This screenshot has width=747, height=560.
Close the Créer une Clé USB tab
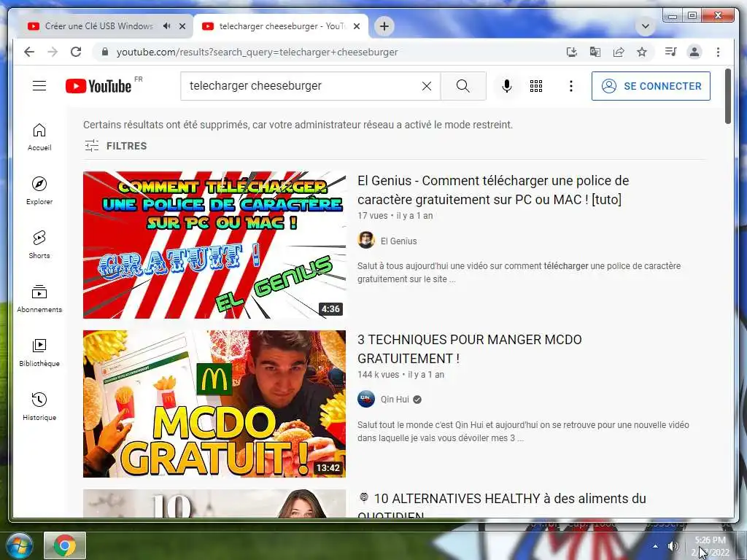pos(182,26)
